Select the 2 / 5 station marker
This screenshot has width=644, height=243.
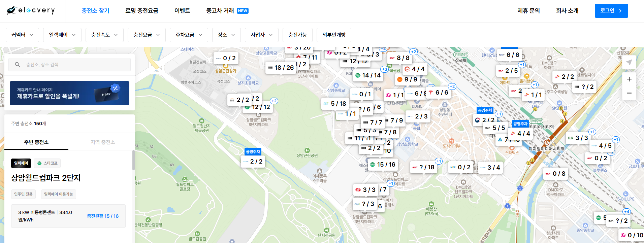508,71
